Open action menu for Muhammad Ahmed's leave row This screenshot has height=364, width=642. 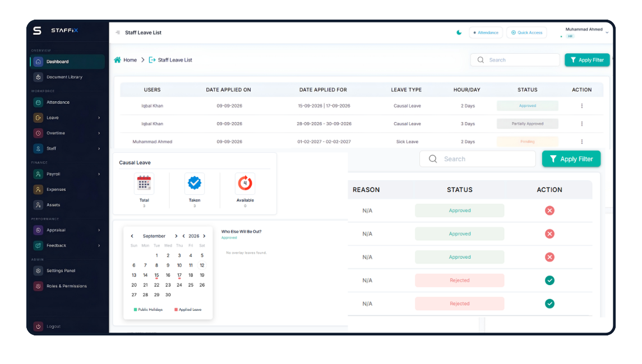tap(582, 142)
